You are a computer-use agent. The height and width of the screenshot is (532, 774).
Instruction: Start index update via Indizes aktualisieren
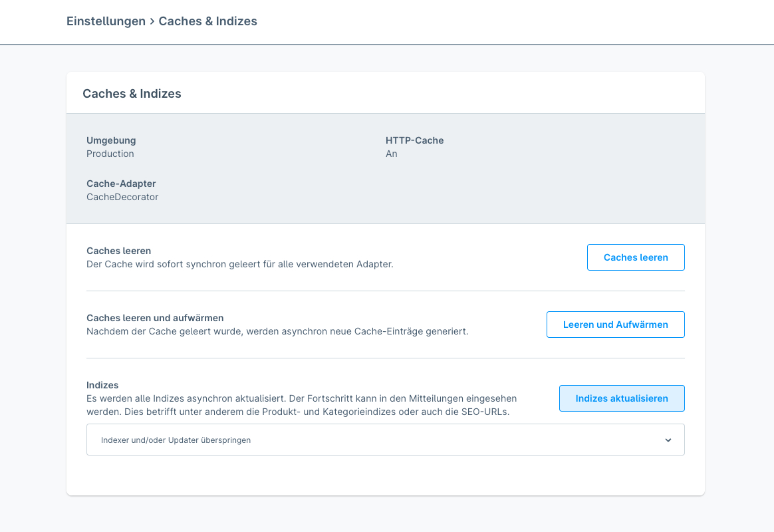(621, 398)
